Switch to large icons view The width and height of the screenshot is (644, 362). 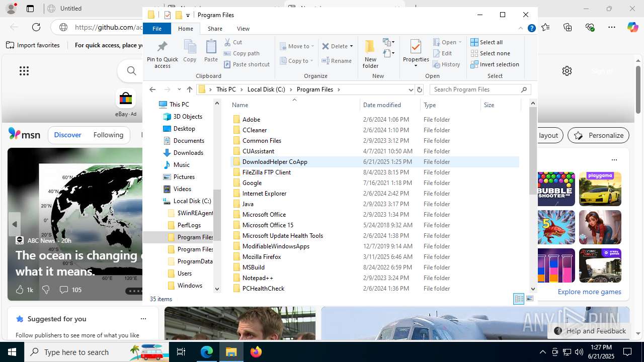tap(529, 299)
